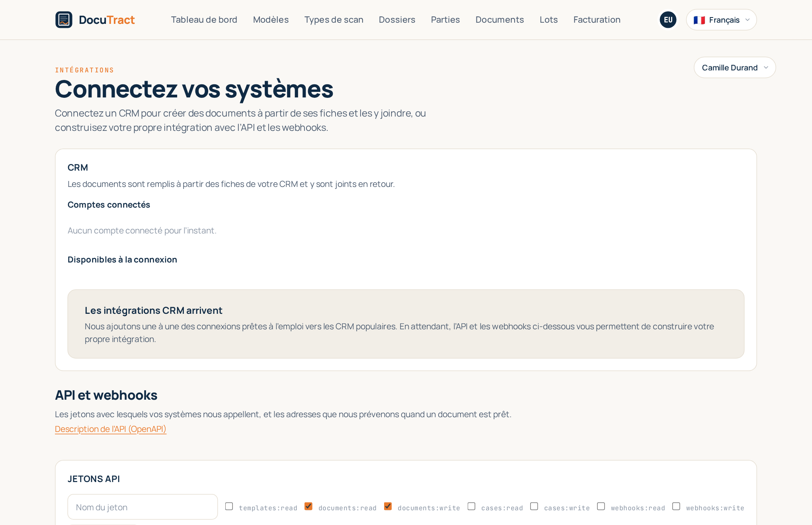The width and height of the screenshot is (812, 525).
Task: Click the 'Les intégrations CRM arrivent' heading
Action: [153, 310]
